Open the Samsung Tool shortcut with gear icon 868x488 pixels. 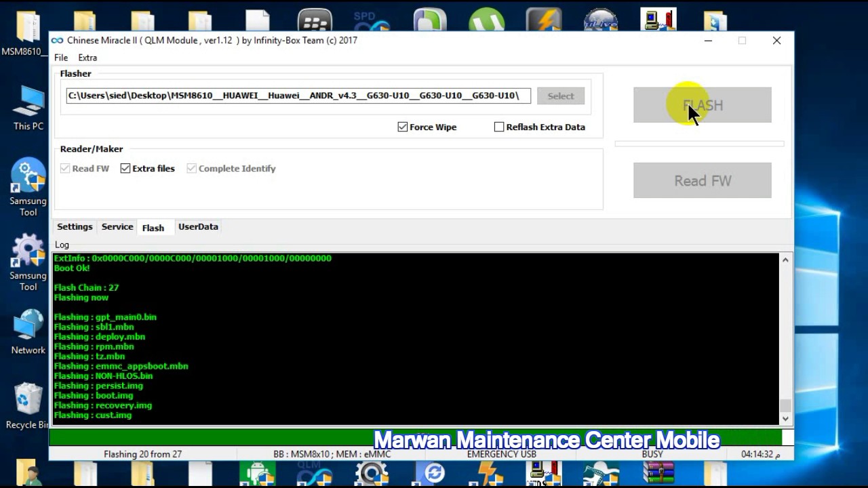[28, 262]
